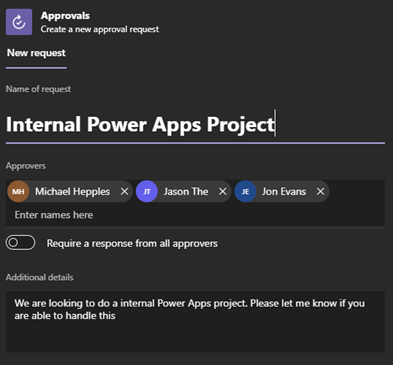Click the JE avatar of Jon Evans

[x=245, y=191]
